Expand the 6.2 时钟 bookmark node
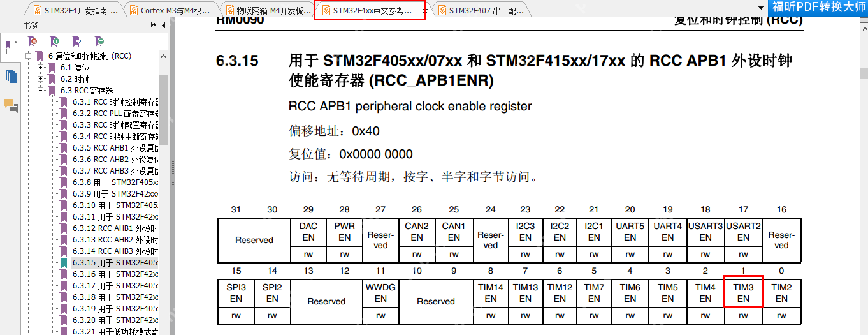The height and width of the screenshot is (335, 868). 40,79
